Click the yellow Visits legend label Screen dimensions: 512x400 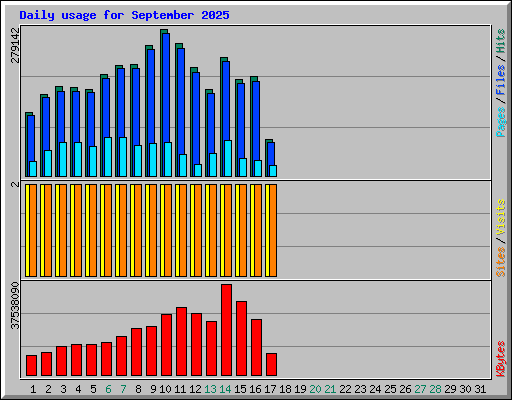tap(500, 217)
